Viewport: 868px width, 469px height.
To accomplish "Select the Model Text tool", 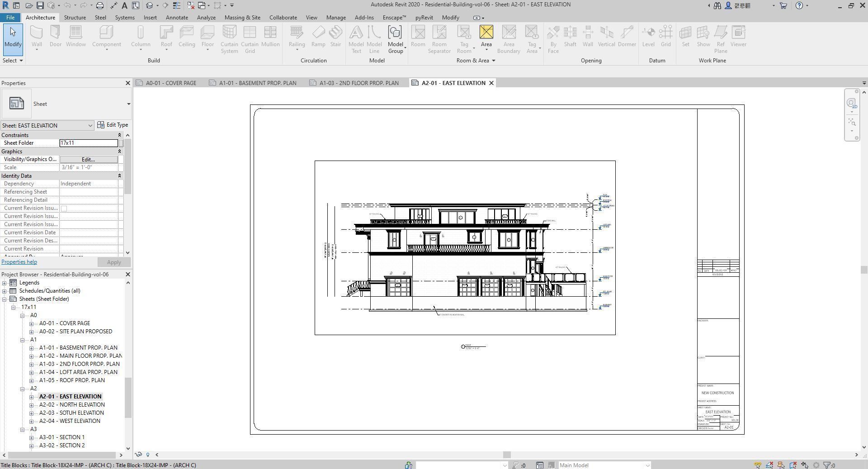I will click(x=356, y=39).
